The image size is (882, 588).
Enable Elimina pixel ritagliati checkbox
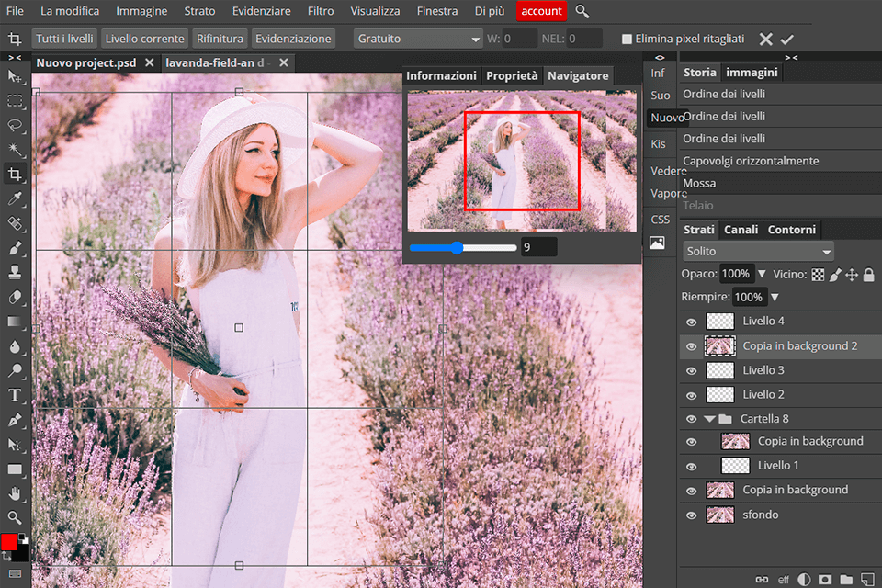point(627,40)
